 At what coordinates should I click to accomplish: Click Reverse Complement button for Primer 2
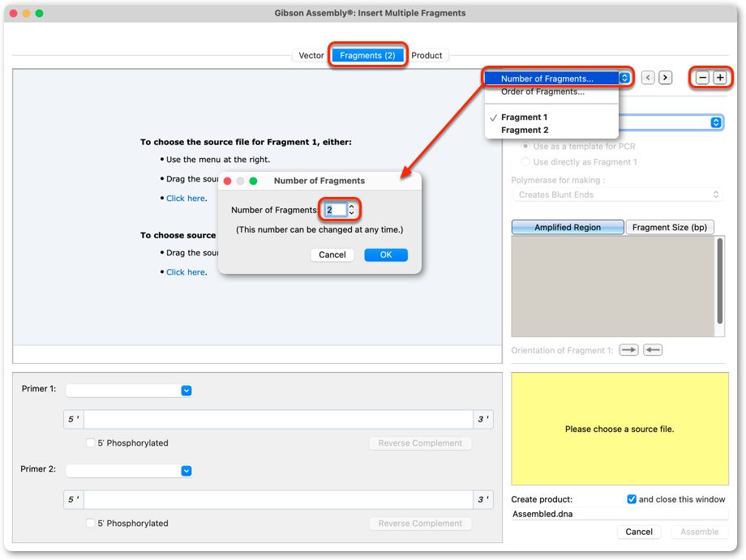pos(420,524)
